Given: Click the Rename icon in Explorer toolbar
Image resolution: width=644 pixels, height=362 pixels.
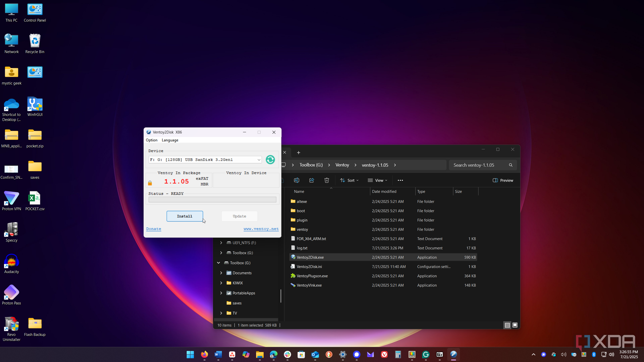Looking at the screenshot, I should coord(296,180).
